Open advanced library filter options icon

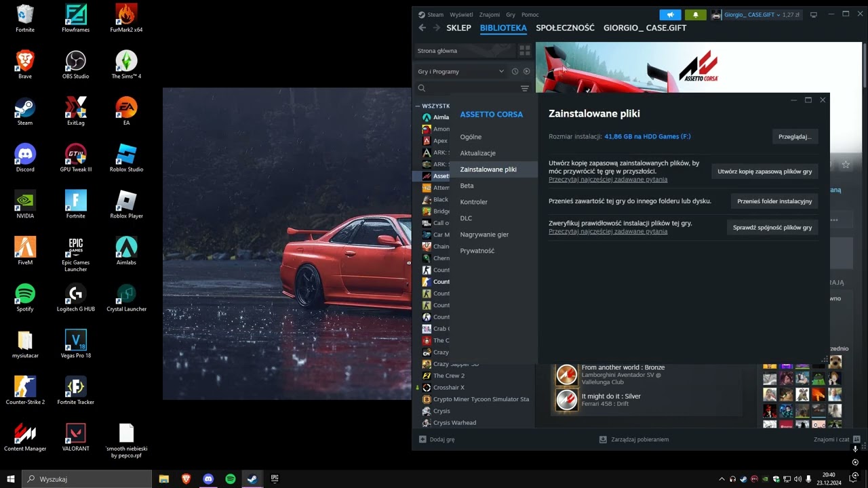(x=524, y=88)
